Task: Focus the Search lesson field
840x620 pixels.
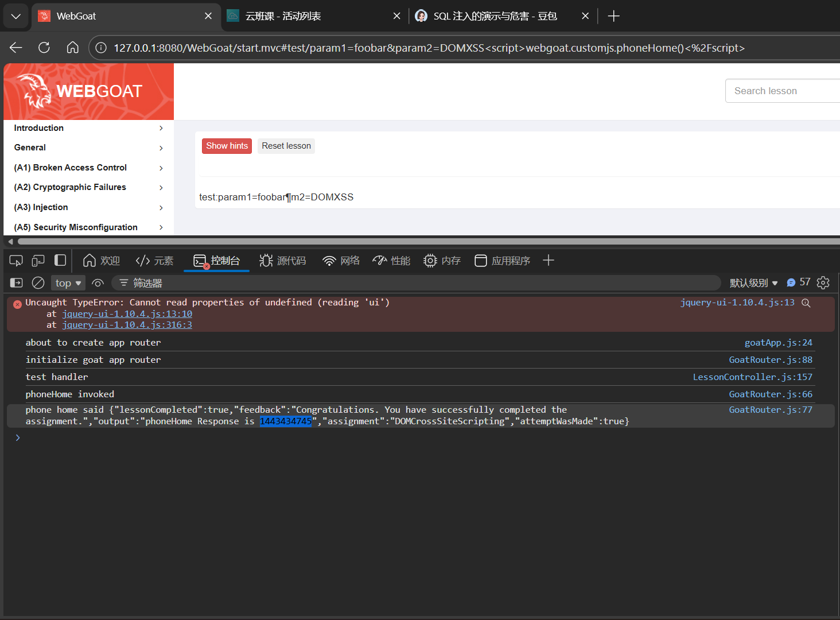Action: pos(783,91)
